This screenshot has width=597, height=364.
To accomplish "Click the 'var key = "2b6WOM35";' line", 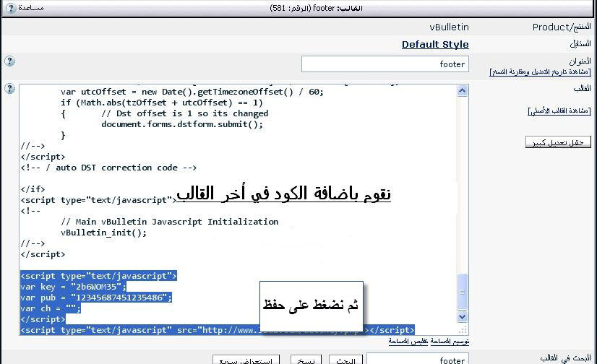I will (73, 287).
